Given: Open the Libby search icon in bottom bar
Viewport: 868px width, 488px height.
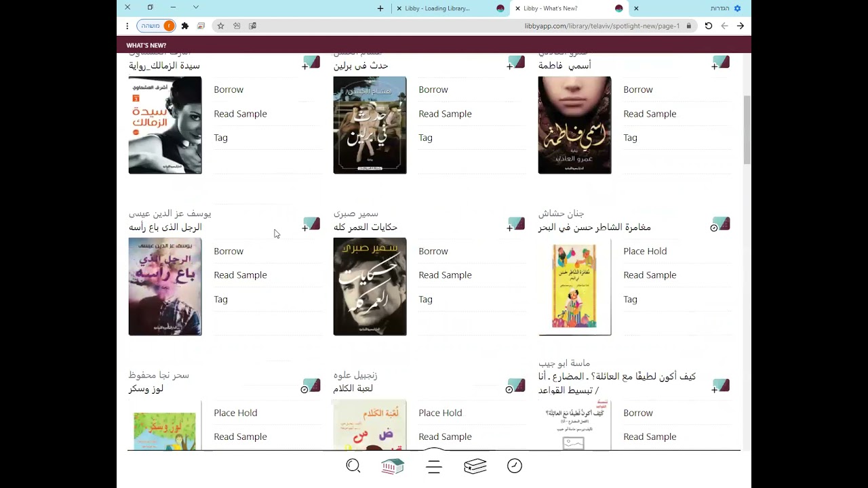Looking at the screenshot, I should pyautogui.click(x=353, y=466).
